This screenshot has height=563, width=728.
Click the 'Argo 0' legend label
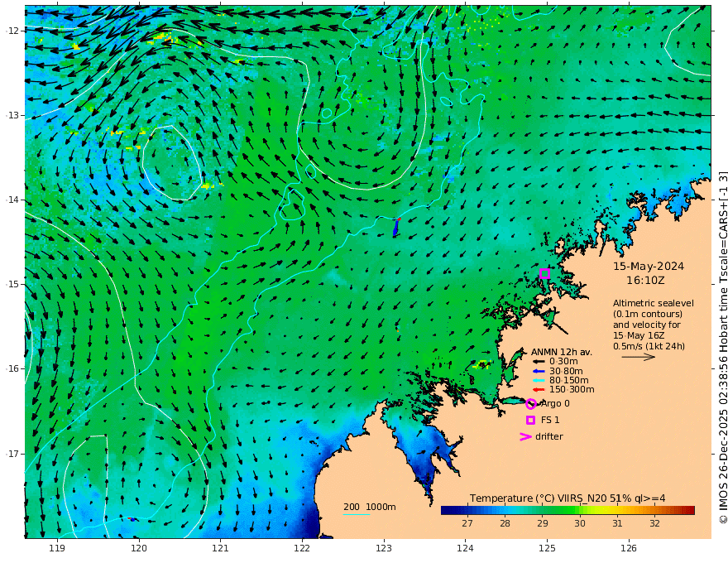(555, 404)
